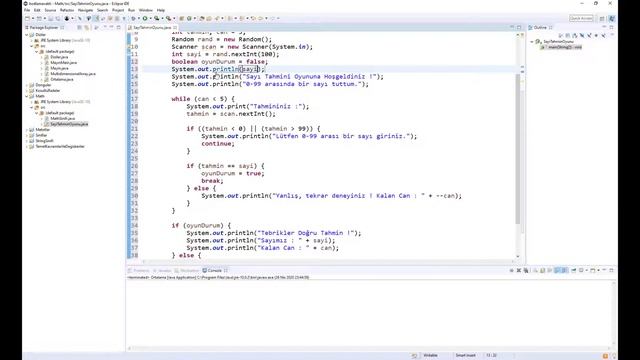Click the Smart Insert status bar entry

pyautogui.click(x=465, y=356)
